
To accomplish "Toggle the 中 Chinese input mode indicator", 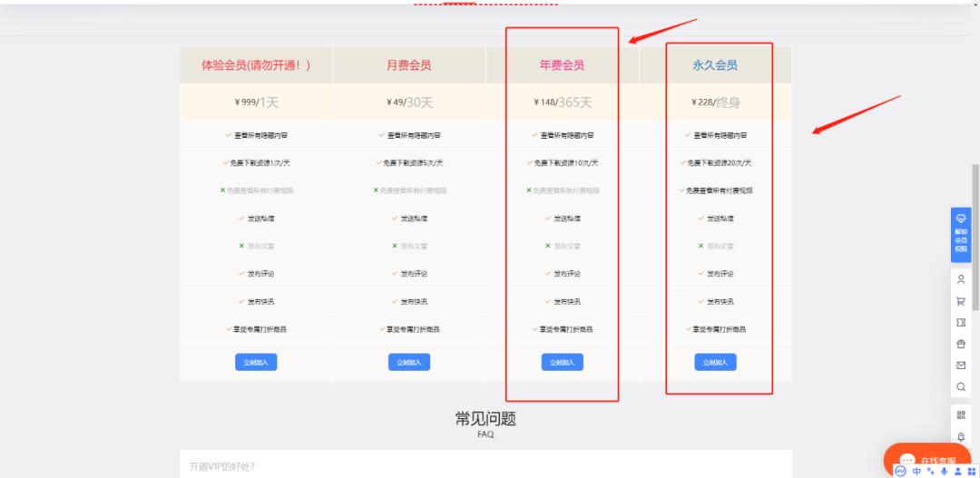I will (x=916, y=472).
